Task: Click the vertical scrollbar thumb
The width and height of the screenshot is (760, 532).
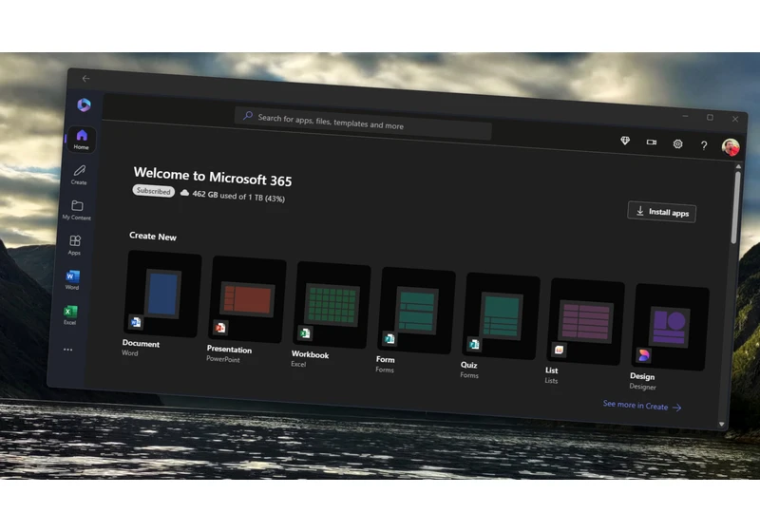Action: [735, 208]
